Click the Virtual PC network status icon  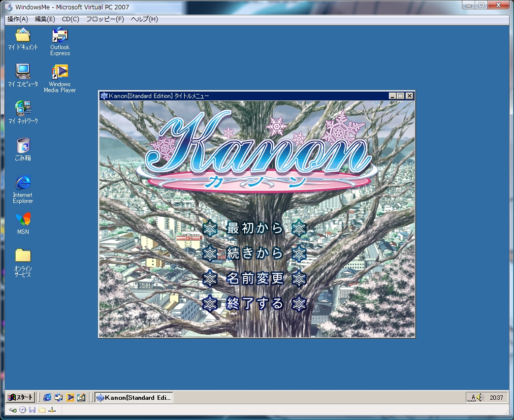(52, 410)
